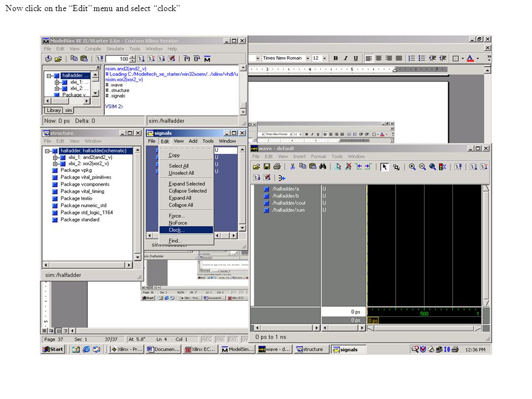
Task: Click the Show Drivers icon in wave toolbar
Action: click(x=282, y=178)
